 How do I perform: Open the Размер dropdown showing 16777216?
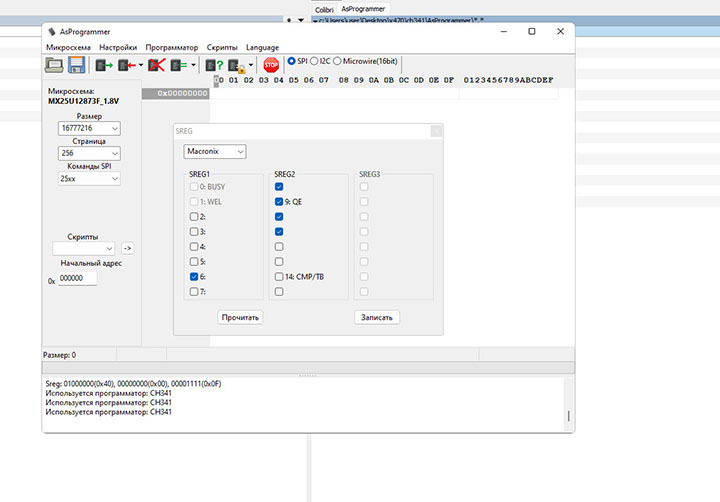[89, 128]
